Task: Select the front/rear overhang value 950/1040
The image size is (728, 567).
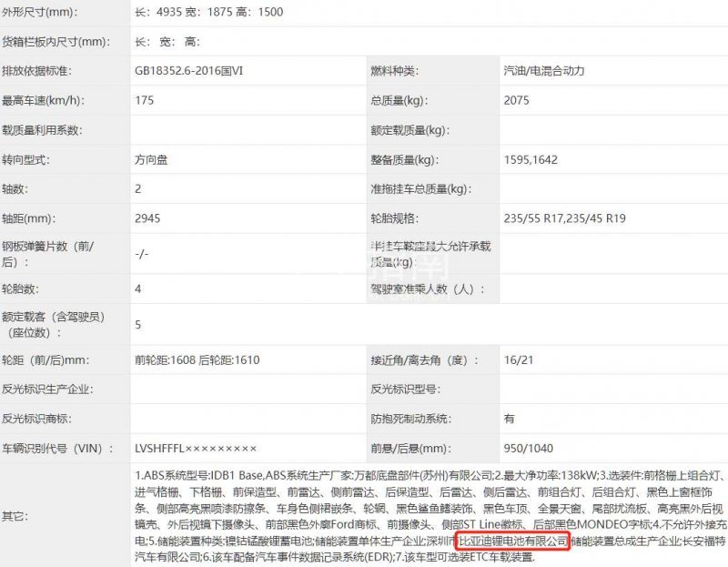Action: click(527, 449)
